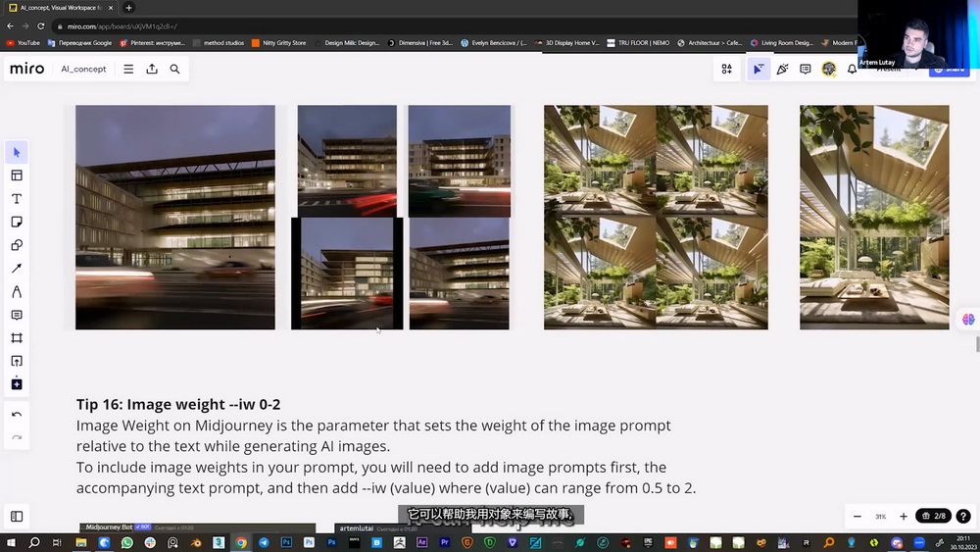Open the TRU FLOOR | NEMO bookmark
This screenshot has width=980, height=552.
coord(638,43)
